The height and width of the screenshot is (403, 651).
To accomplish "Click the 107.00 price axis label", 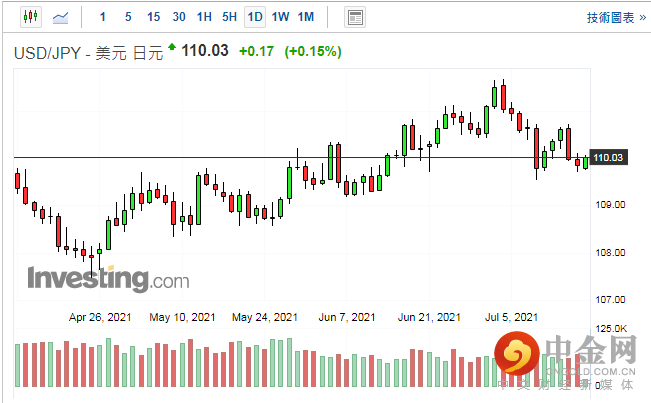I will coord(610,299).
